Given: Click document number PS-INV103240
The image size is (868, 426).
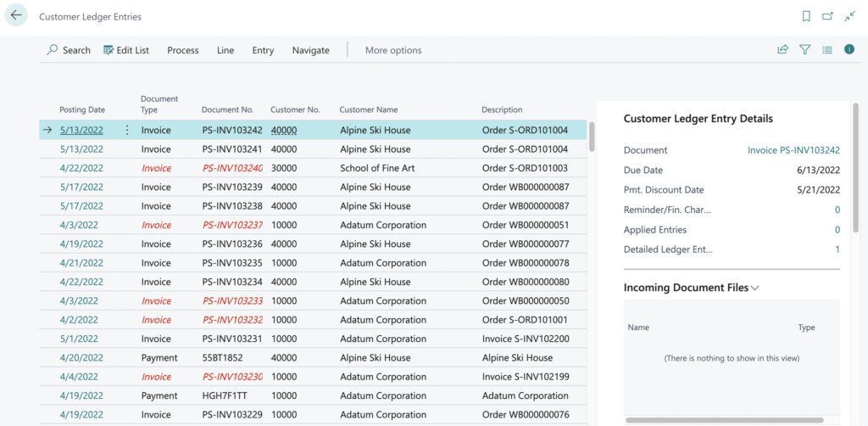Looking at the screenshot, I should (x=232, y=168).
